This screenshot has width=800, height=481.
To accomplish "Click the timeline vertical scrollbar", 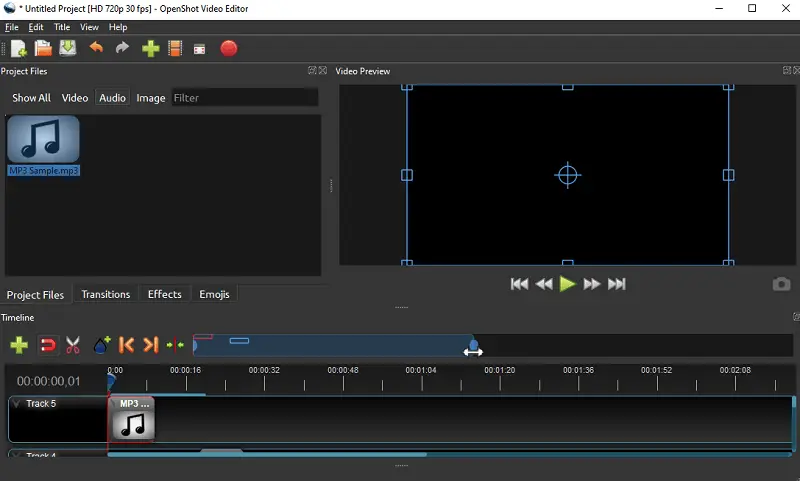I will click(x=794, y=423).
